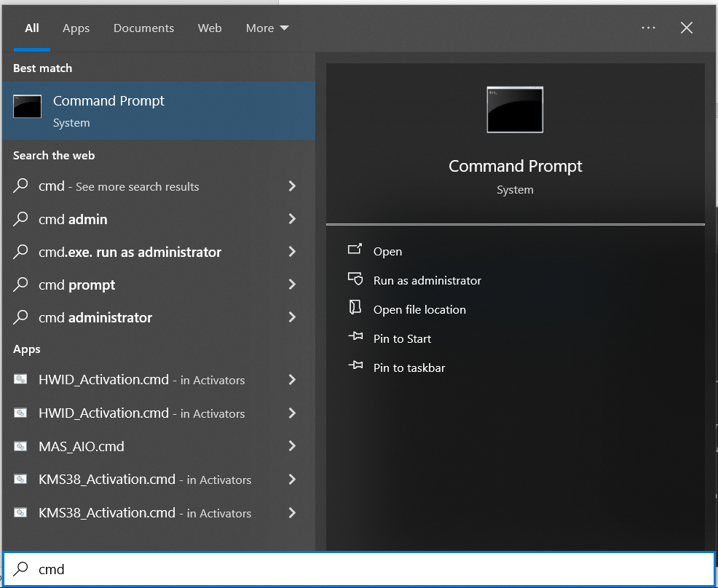Click the Run as administrator shield icon
Image resolution: width=718 pixels, height=588 pixels.
(355, 279)
